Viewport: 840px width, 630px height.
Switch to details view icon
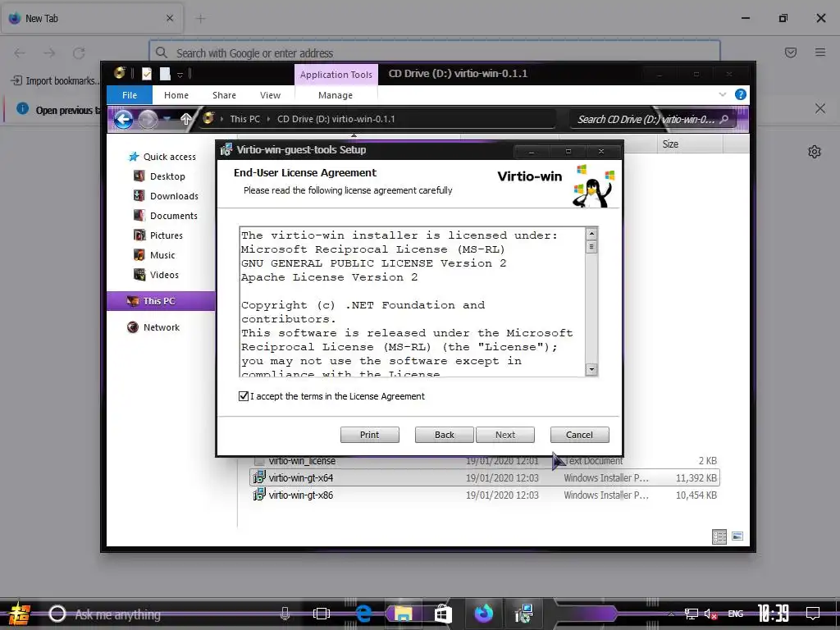[719, 536]
